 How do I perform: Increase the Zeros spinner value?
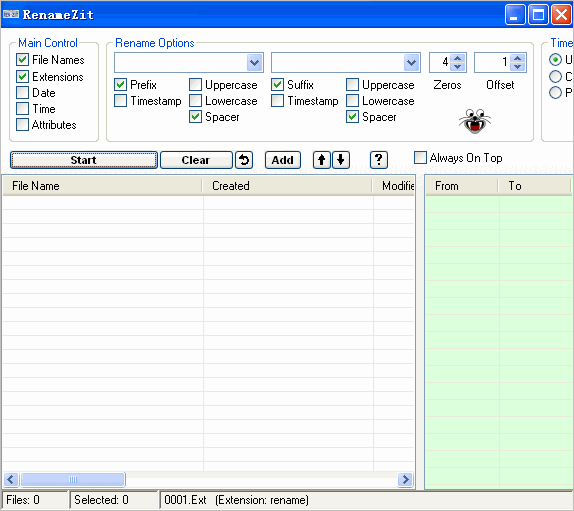[x=458, y=58]
